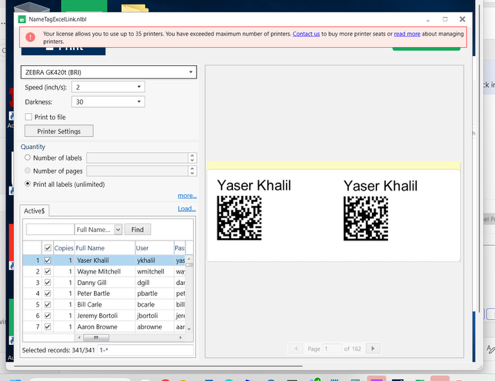Uncheck the Peter Bartle row checkbox
The width and height of the screenshot is (495, 381).
coord(48,293)
